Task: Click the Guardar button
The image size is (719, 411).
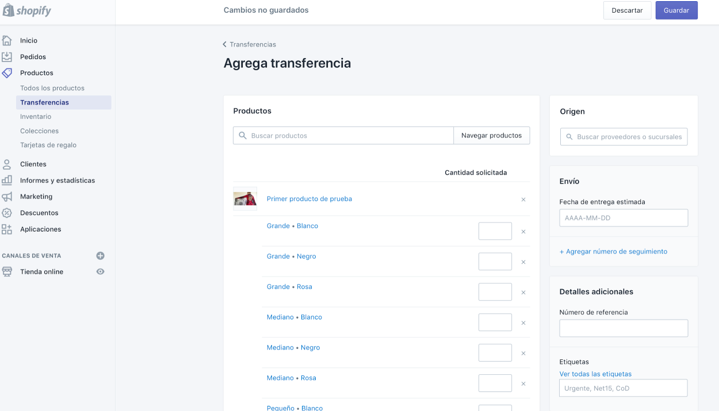Action: (x=676, y=11)
